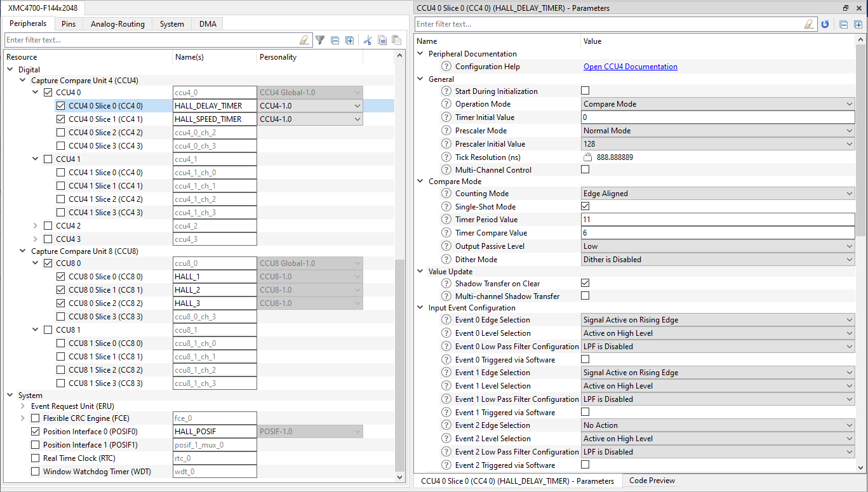Click the blue reset arrow in Parameters

pyautogui.click(x=825, y=24)
